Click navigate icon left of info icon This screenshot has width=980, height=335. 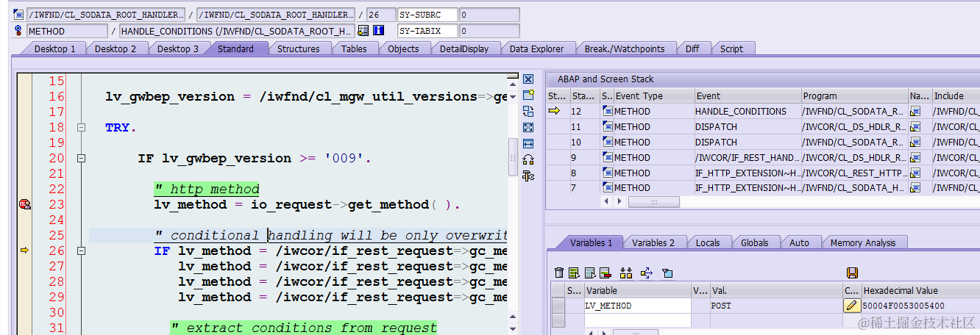click(363, 31)
